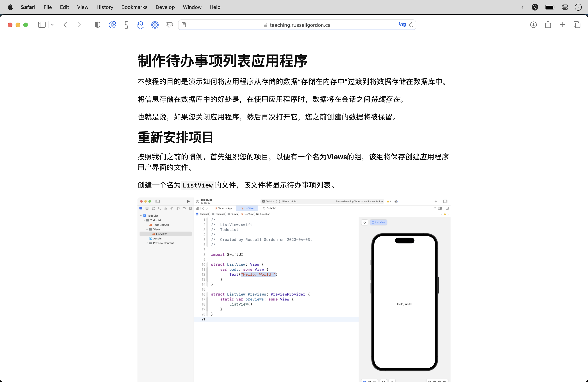Open the Share menu
588x382 pixels.
point(548,25)
